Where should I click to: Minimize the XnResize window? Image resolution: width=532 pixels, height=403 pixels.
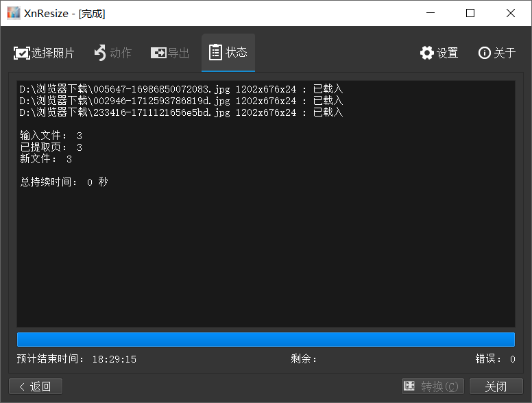click(x=430, y=13)
